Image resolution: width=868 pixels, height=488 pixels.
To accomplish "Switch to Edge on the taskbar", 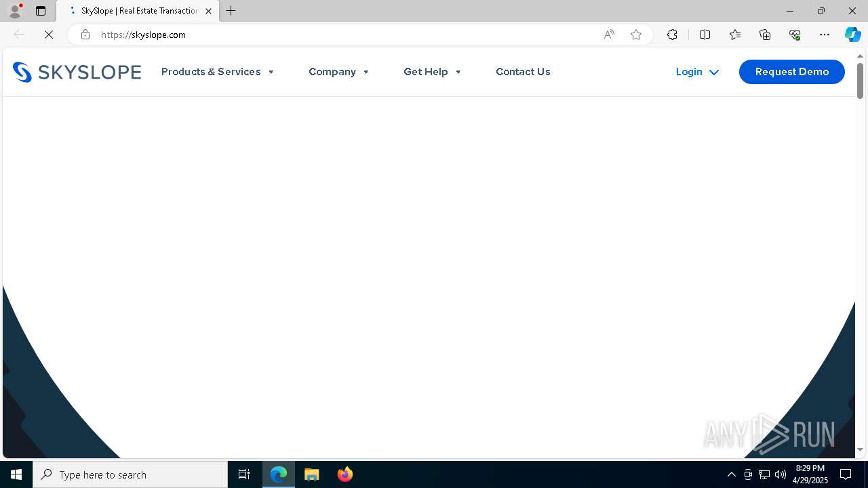I will coord(279,474).
